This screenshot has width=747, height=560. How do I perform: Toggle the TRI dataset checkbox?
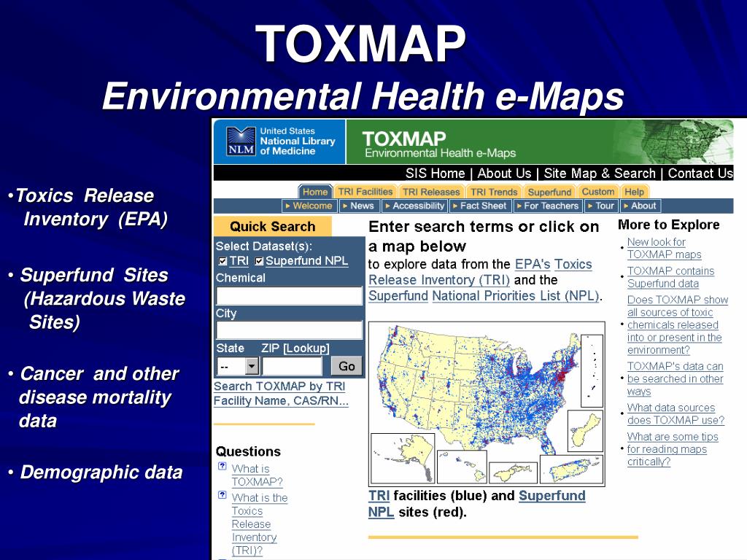click(222, 261)
